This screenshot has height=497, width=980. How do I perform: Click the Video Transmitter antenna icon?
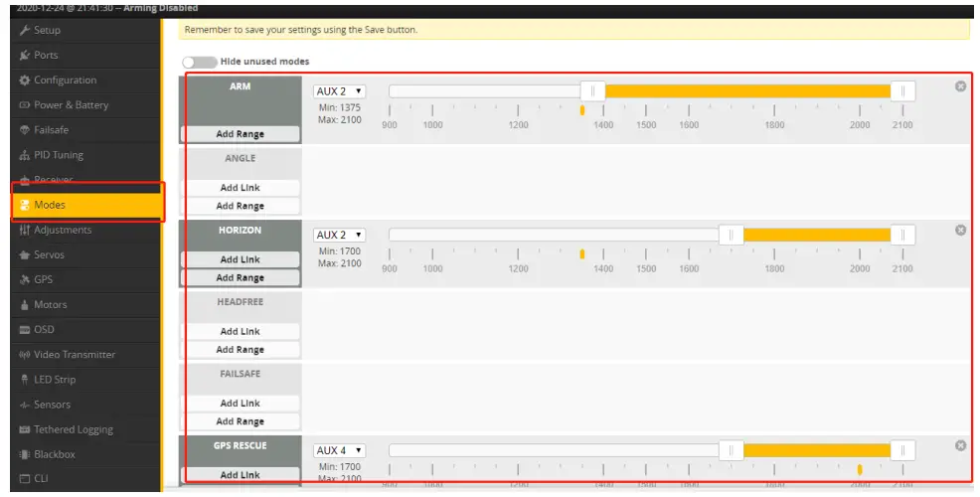tap(25, 355)
